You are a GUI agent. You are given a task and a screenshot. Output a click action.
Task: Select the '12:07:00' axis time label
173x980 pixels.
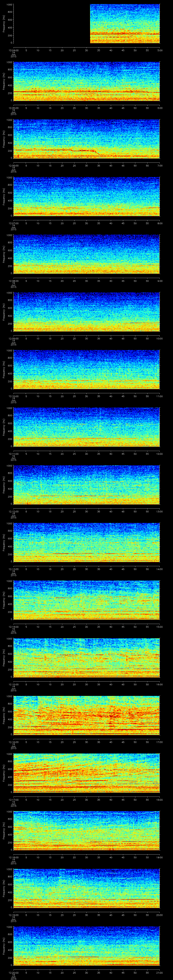[x=14, y=223]
